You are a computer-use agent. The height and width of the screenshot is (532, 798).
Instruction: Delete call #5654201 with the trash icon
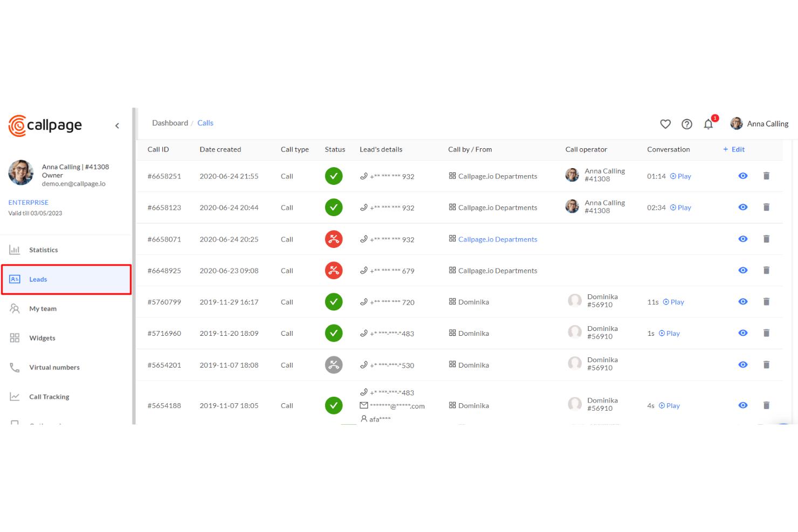(766, 365)
